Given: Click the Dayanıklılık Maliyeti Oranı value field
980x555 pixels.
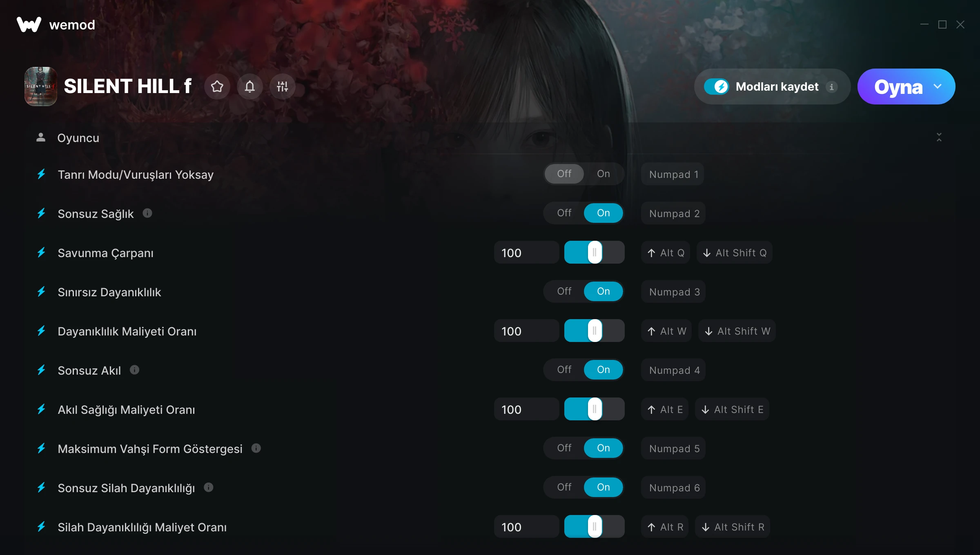Looking at the screenshot, I should [526, 331].
